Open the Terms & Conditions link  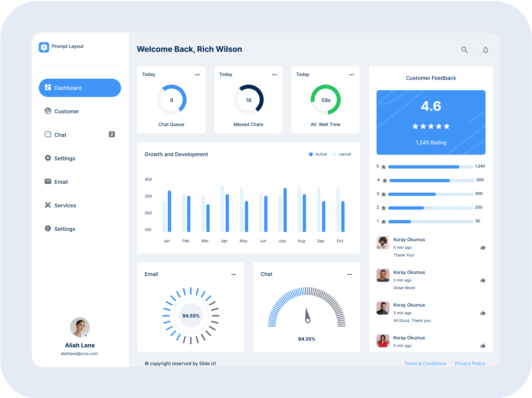point(425,363)
